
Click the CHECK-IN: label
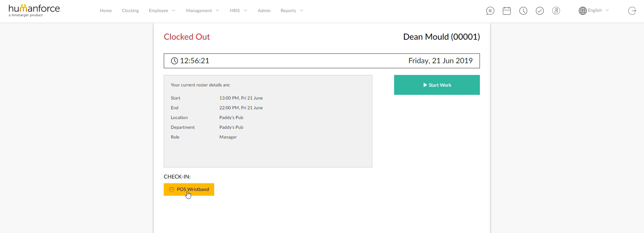pyautogui.click(x=177, y=177)
